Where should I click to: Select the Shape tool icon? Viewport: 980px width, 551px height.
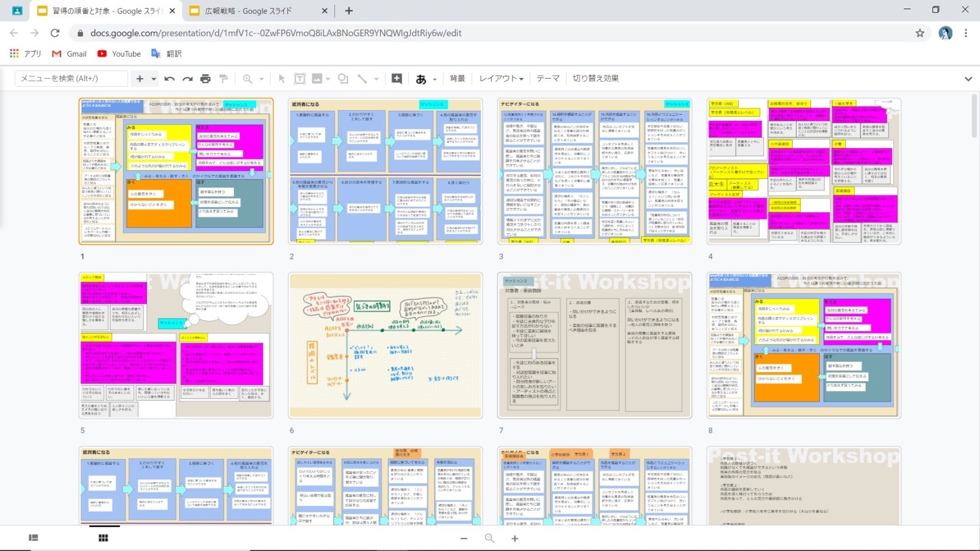pos(343,79)
